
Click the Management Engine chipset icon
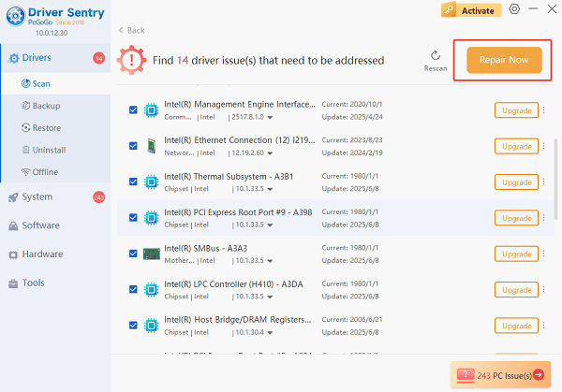tap(151, 110)
